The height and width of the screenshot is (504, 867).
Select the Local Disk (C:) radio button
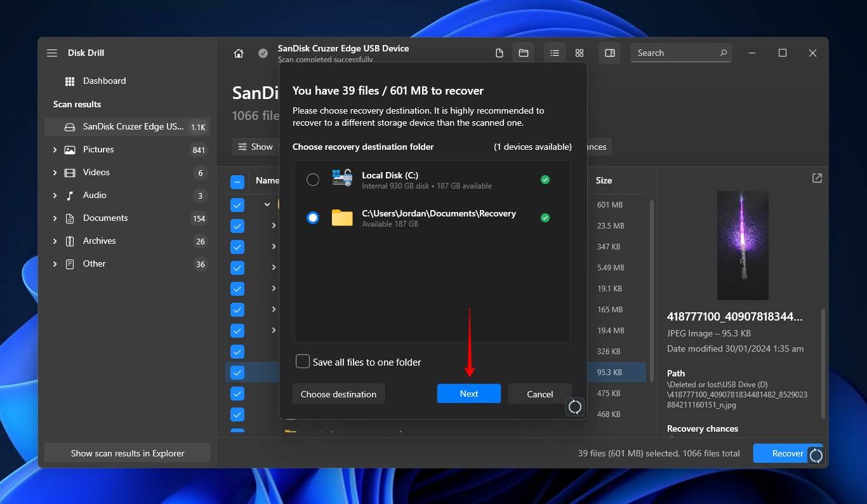313,180
